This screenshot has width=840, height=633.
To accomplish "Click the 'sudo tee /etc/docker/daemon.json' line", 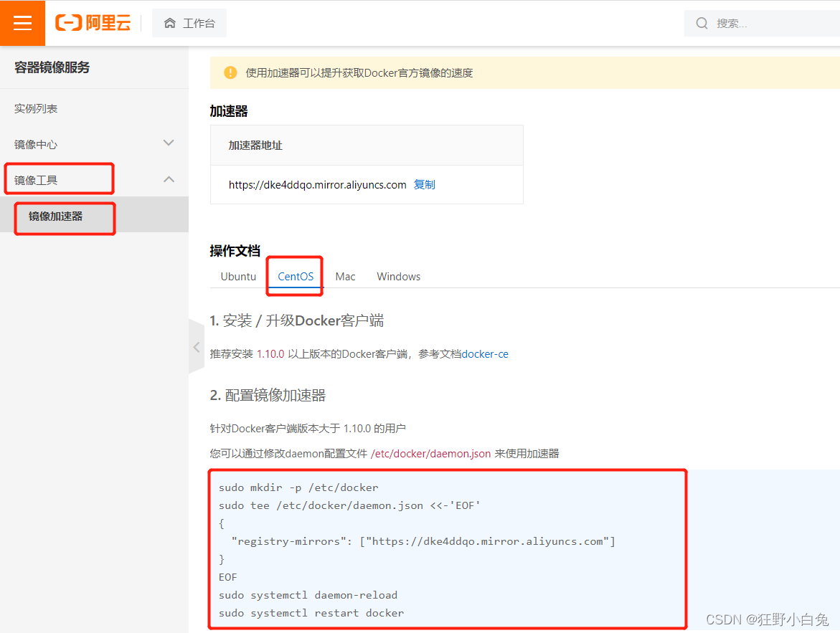I will coord(349,505).
